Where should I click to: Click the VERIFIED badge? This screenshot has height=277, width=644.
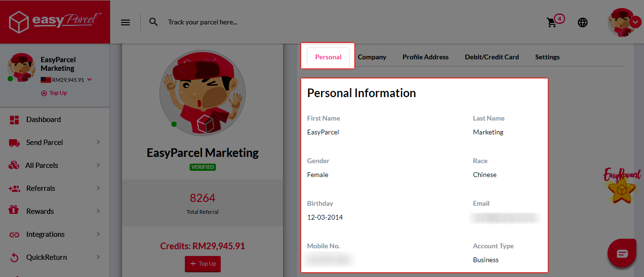click(203, 167)
